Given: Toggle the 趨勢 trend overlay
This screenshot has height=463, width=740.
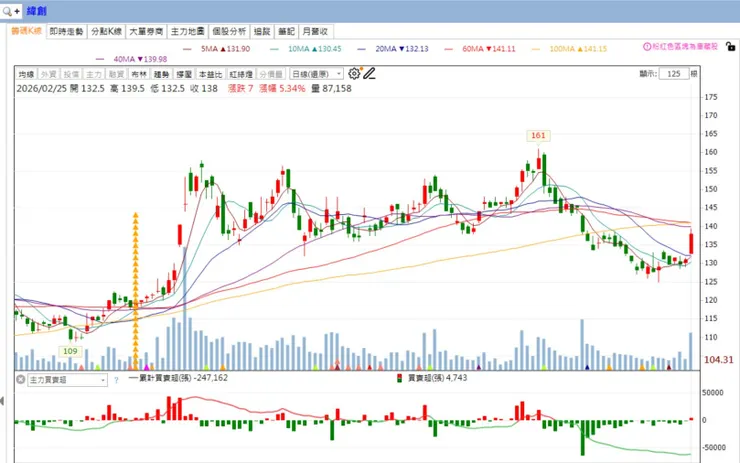Looking at the screenshot, I should [x=161, y=75].
